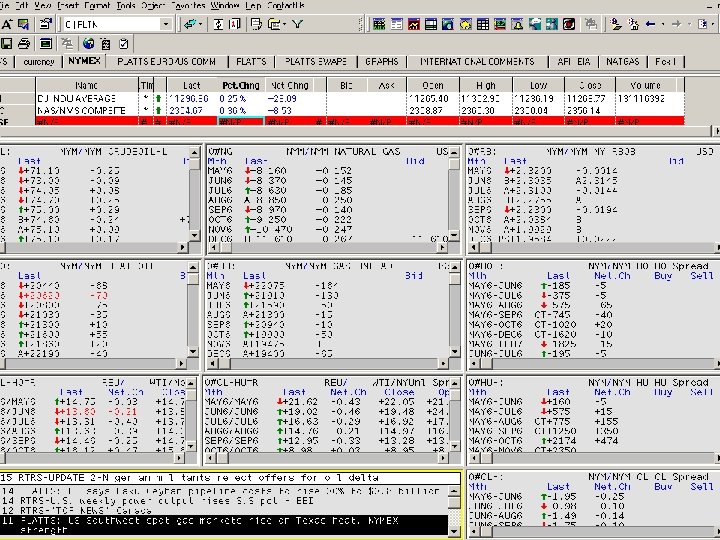Click the properties icon left of the symbol box
720x540 pixels.
coord(45,24)
